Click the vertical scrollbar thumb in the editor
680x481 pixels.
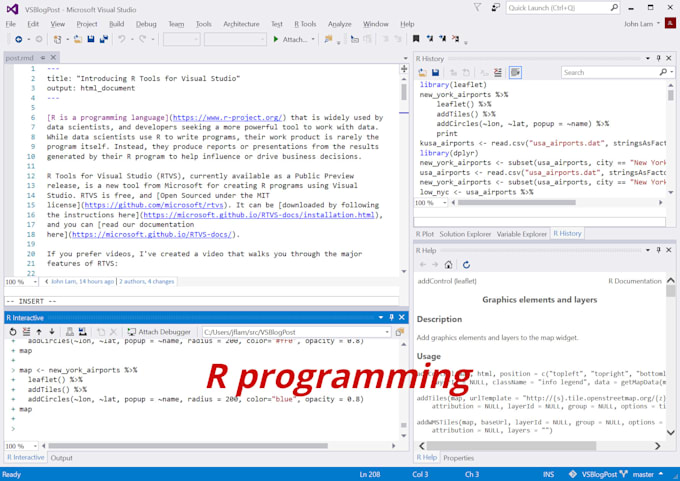click(x=404, y=92)
